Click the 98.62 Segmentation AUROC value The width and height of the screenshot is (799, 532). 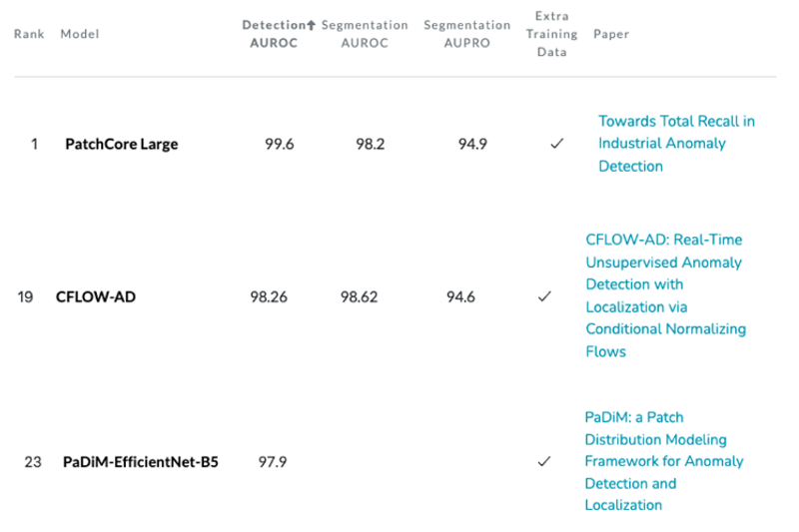click(x=360, y=296)
